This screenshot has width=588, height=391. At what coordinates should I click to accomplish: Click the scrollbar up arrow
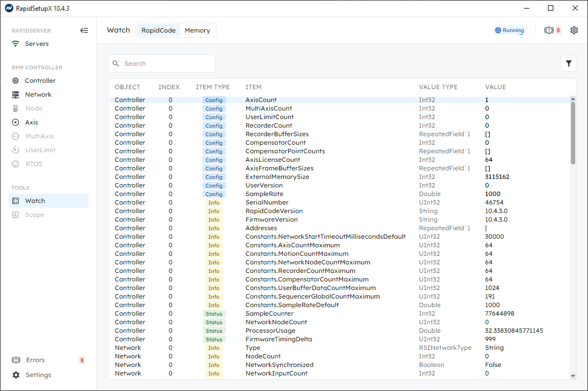tap(573, 99)
